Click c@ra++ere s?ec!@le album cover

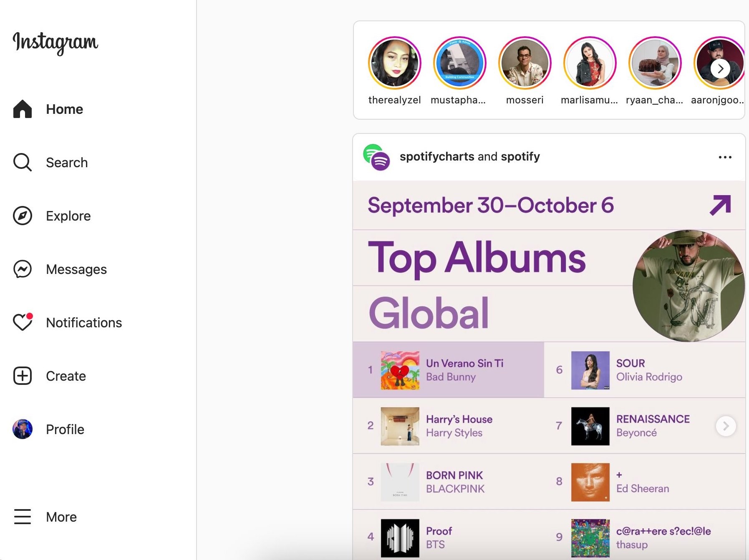[590, 538]
